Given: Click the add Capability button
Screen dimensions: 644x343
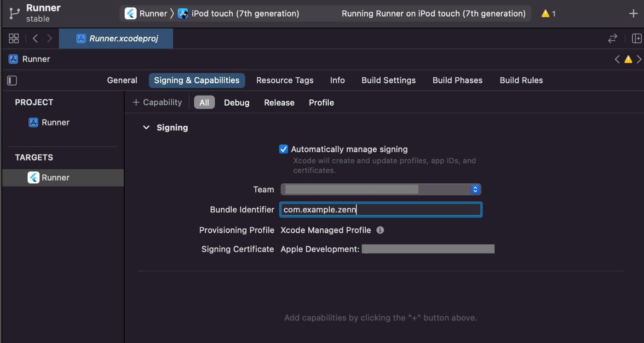Looking at the screenshot, I should (157, 103).
